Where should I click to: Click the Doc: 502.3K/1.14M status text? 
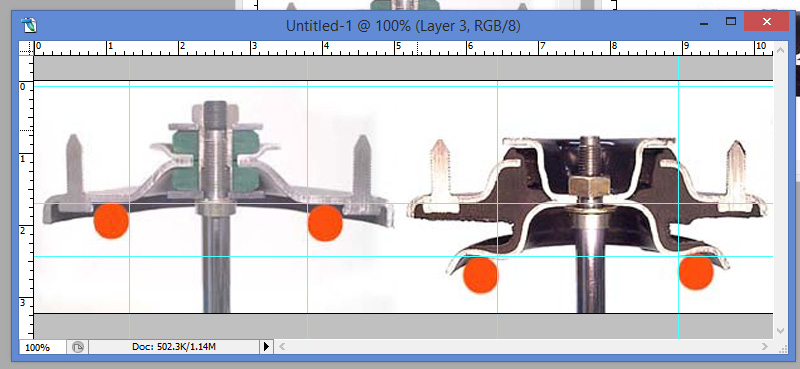(173, 347)
